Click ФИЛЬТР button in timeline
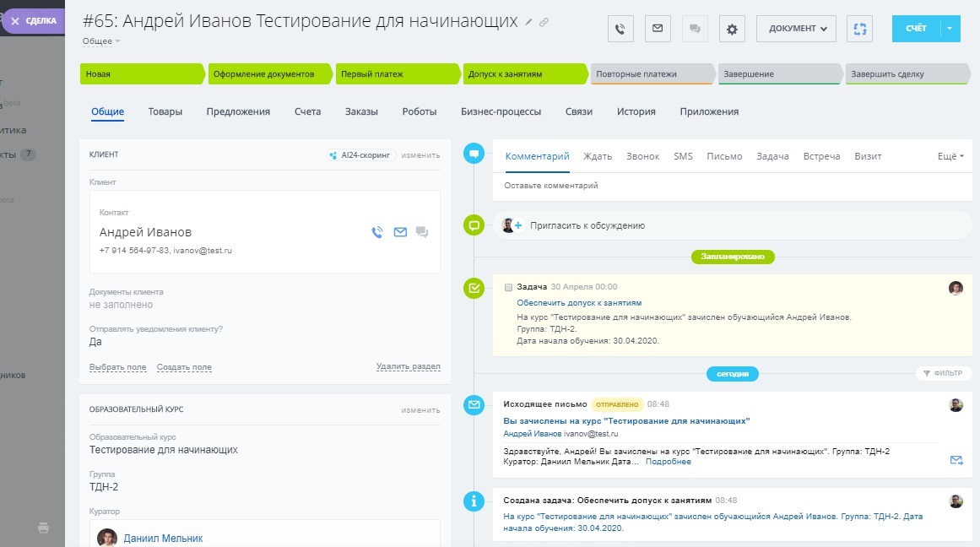 pyautogui.click(x=943, y=373)
